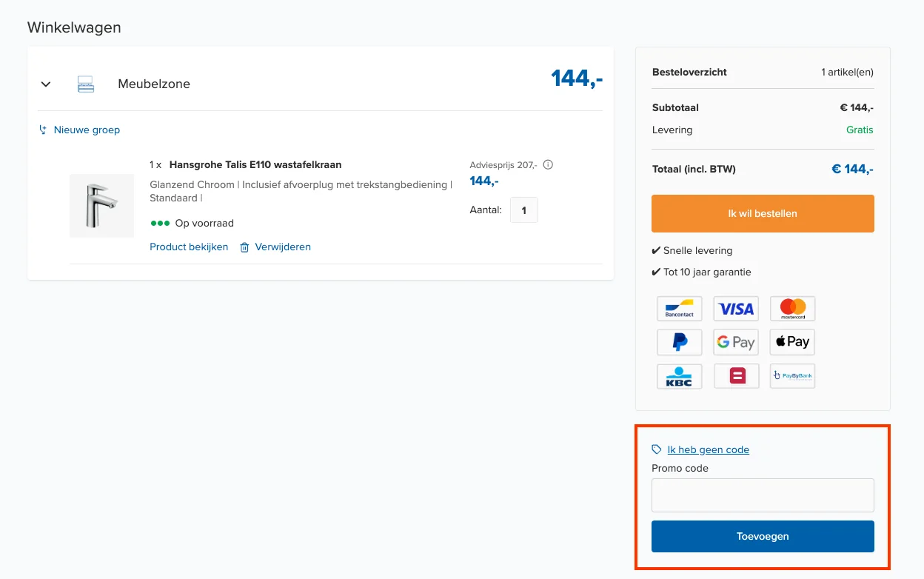Click the Hansgrohe faucet product thumbnail
This screenshot has height=579, width=924.
(101, 206)
